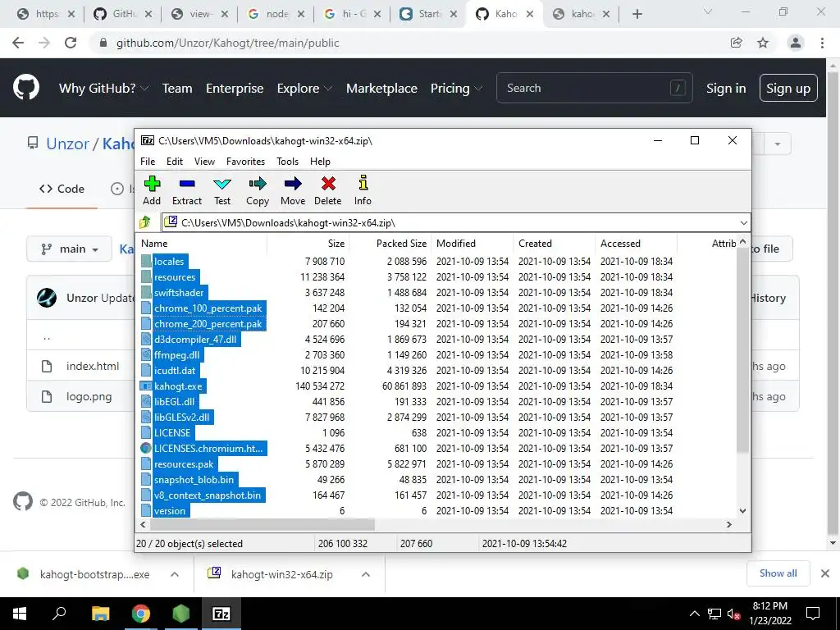
Task: Click the Info toolbar icon in 7-Zip
Action: (x=363, y=183)
